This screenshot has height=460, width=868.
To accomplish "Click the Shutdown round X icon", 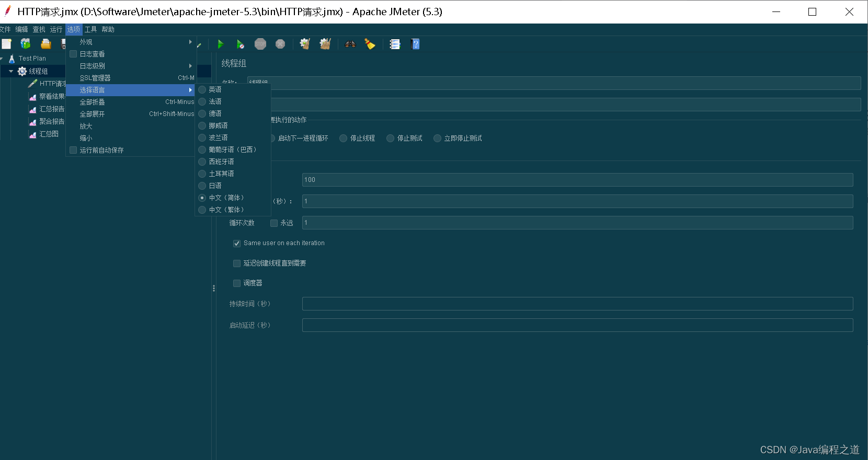I will click(x=280, y=44).
